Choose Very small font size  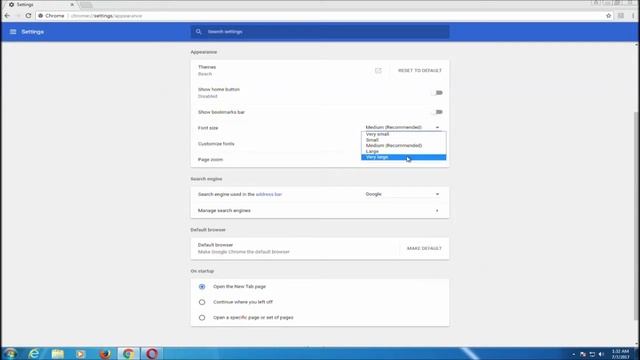point(404,134)
